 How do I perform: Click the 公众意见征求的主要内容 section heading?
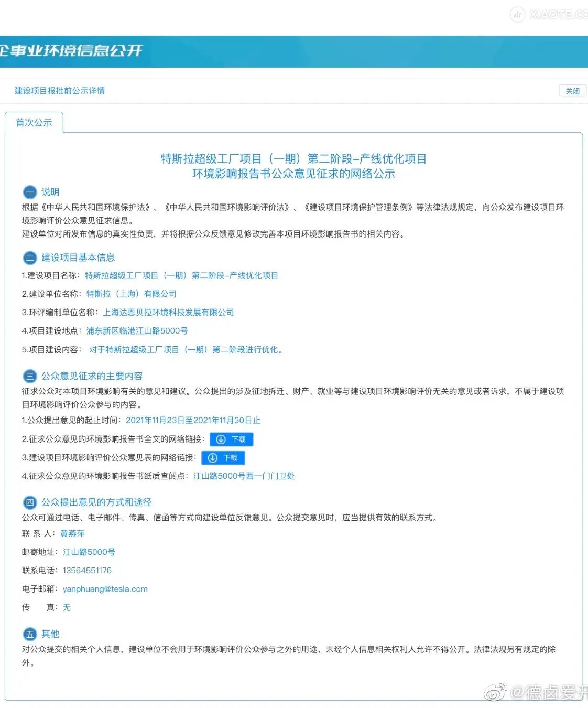(x=92, y=376)
